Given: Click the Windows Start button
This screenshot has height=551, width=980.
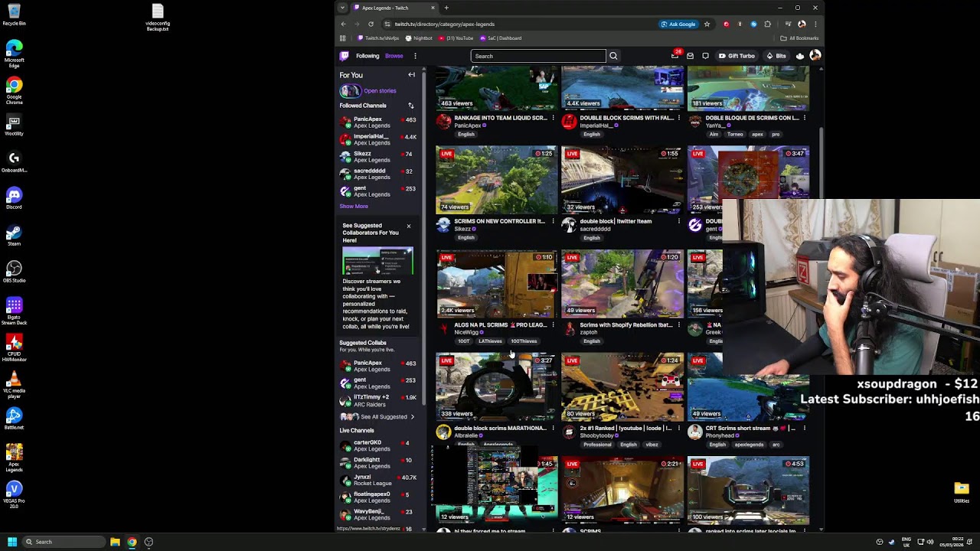Looking at the screenshot, I should [x=11, y=542].
